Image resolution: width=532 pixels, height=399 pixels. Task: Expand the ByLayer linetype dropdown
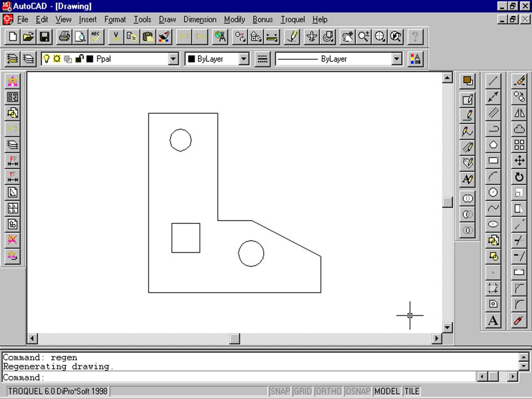(x=397, y=59)
